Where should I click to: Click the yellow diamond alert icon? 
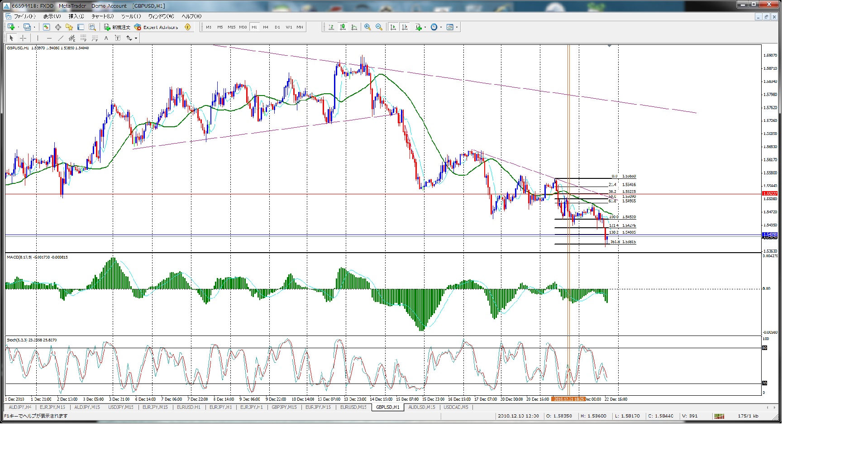188,27
